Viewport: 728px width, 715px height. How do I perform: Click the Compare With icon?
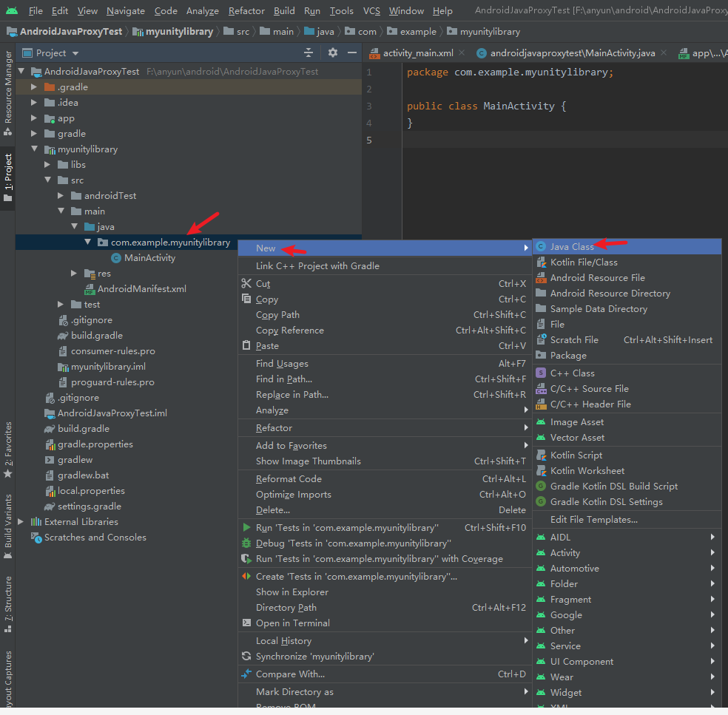[246, 674]
